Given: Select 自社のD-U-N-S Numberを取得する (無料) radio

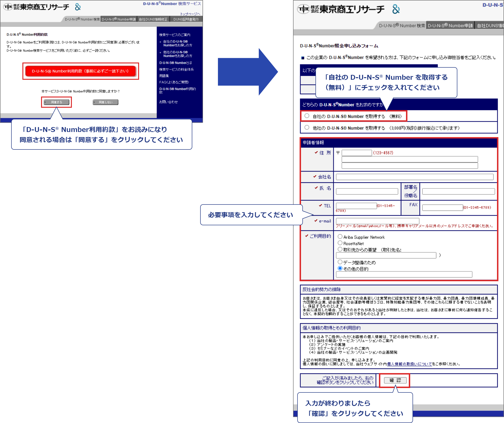Looking at the screenshot, I should click(307, 116).
